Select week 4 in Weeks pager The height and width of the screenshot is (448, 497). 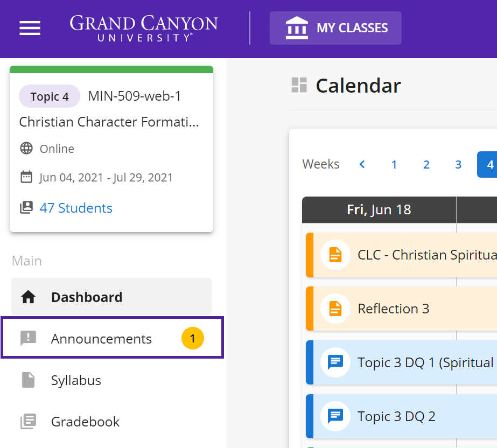pyautogui.click(x=487, y=165)
